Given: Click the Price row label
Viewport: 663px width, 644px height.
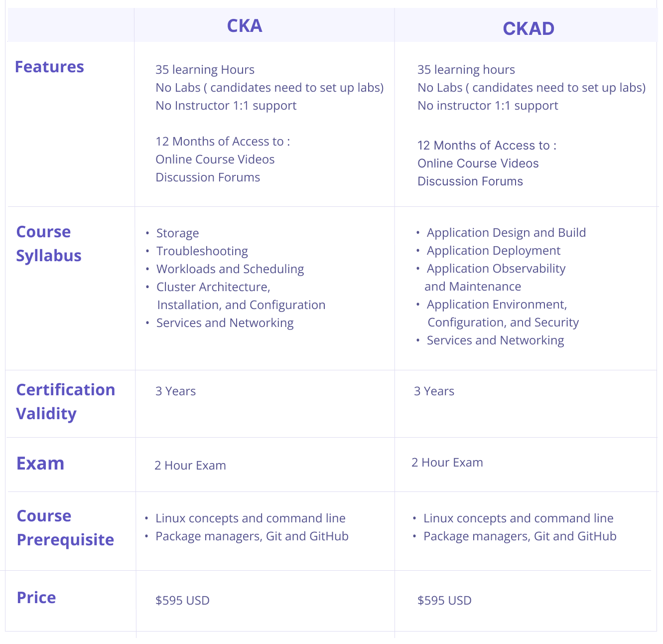Looking at the screenshot, I should (x=36, y=598).
